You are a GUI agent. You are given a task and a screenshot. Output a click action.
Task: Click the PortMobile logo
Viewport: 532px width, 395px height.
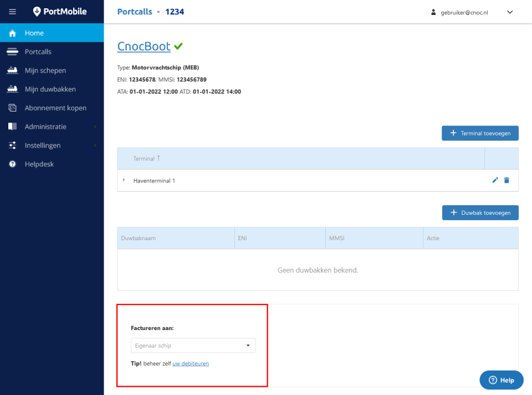coord(60,12)
